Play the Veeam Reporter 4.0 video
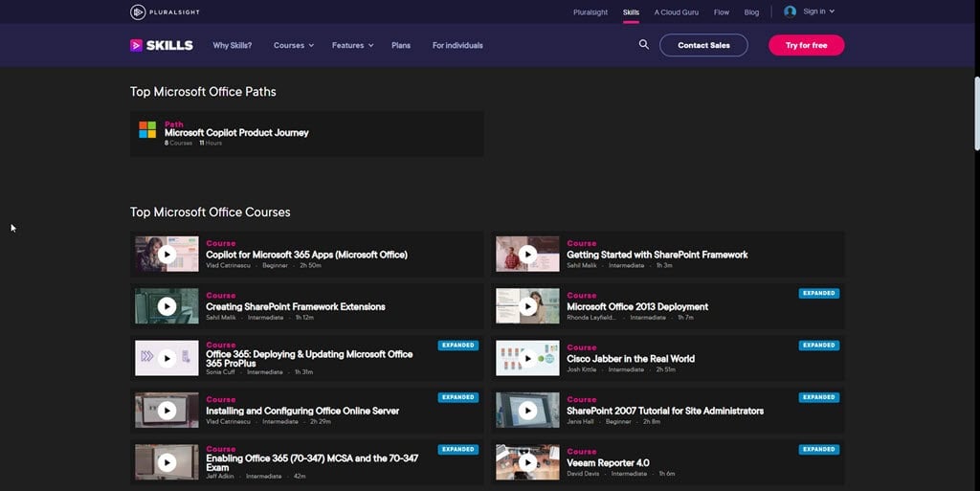Image resolution: width=980 pixels, height=491 pixels. pyautogui.click(x=527, y=462)
